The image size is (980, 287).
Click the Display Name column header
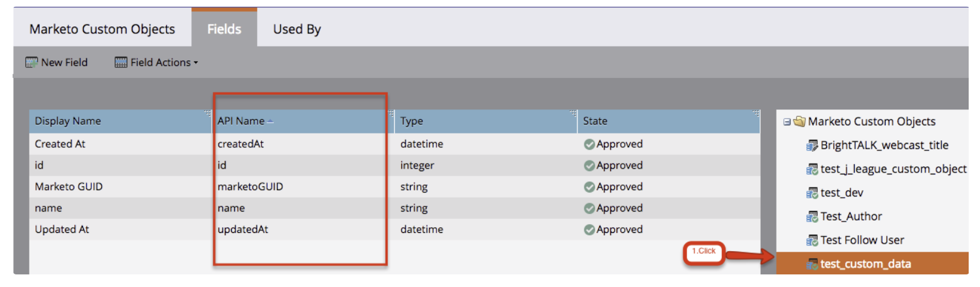pos(67,121)
